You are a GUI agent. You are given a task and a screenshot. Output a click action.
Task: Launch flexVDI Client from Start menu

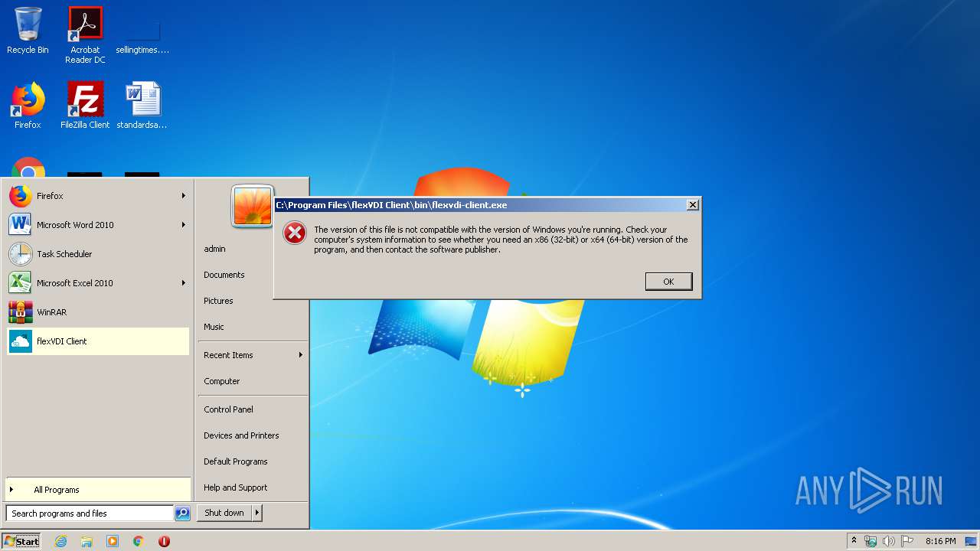point(98,341)
